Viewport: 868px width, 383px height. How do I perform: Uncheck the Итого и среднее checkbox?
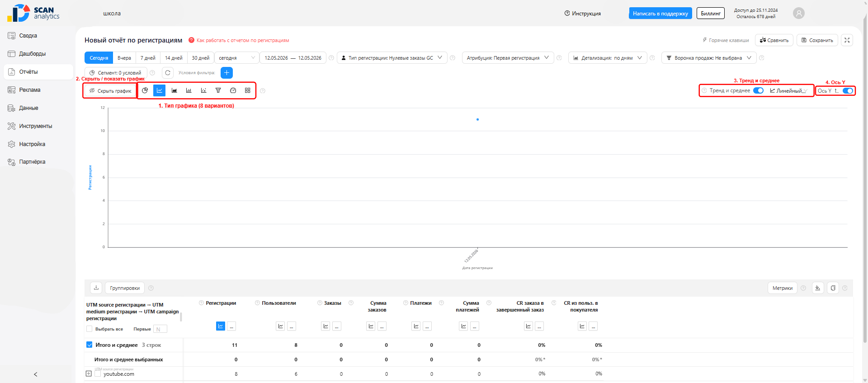89,345
